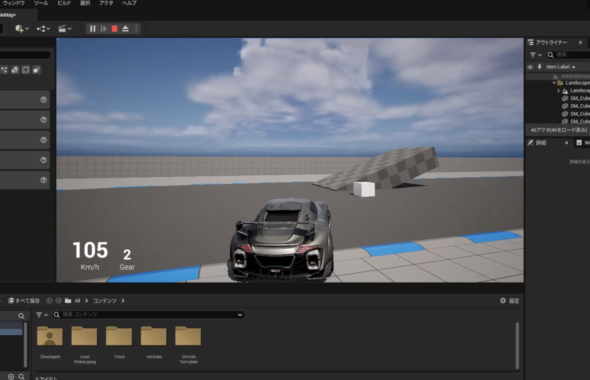Eject from the player controller
Screen dimensions: 590x380
(x=125, y=29)
